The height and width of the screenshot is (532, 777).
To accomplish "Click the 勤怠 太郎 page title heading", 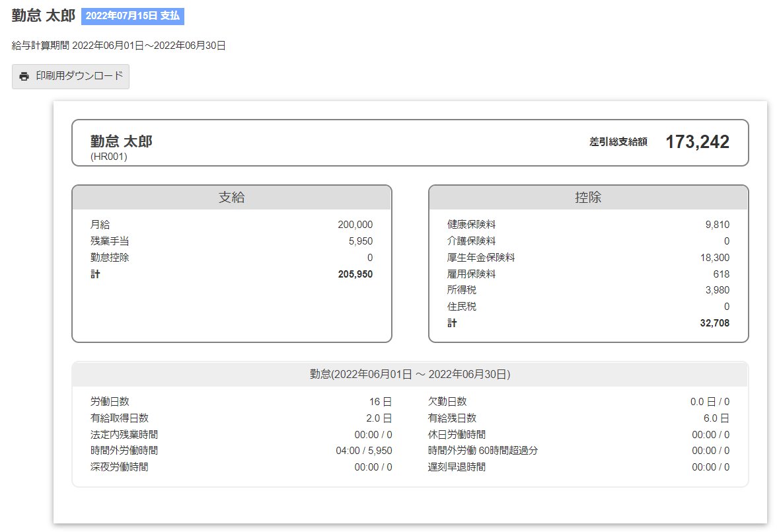I will point(43,16).
